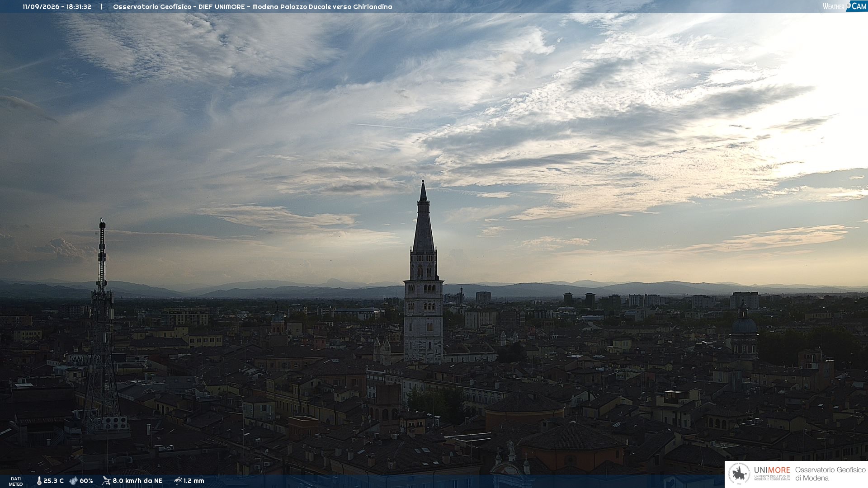Click the wind direction icon
868x488 pixels.
106,481
